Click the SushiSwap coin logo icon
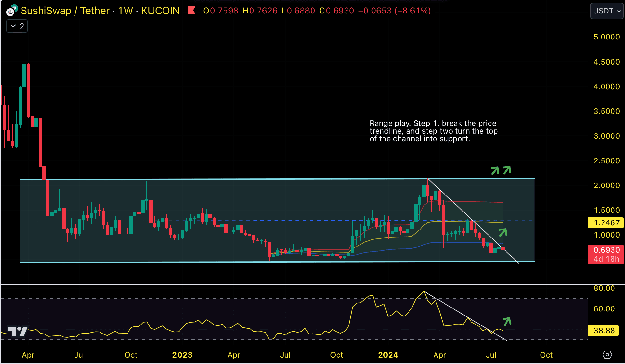Screen dimensions: 625x364 click(12, 11)
